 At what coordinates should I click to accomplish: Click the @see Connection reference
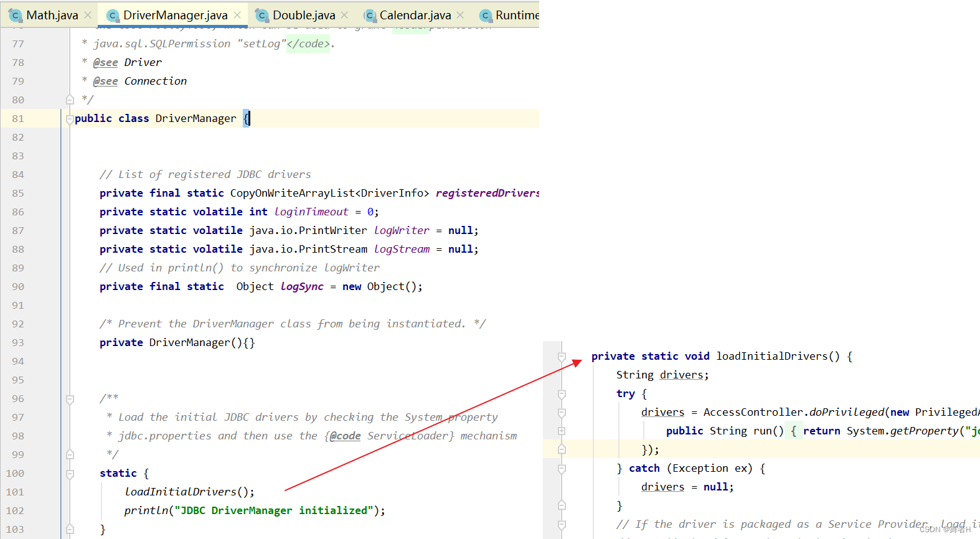pyautogui.click(x=140, y=81)
